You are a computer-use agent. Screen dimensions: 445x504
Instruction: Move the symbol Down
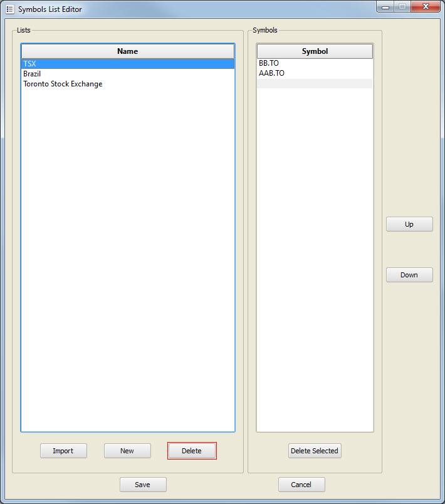pos(409,275)
